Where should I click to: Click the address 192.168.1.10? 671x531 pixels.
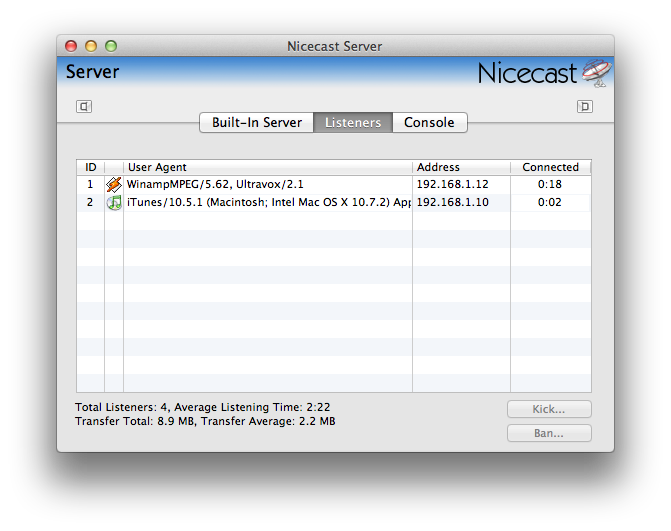(453, 202)
